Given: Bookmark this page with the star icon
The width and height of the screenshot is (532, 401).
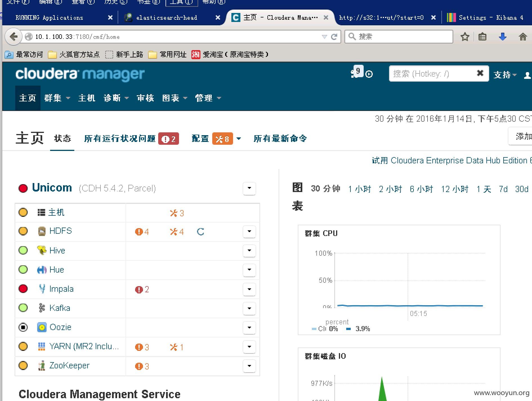Looking at the screenshot, I should 465,37.
